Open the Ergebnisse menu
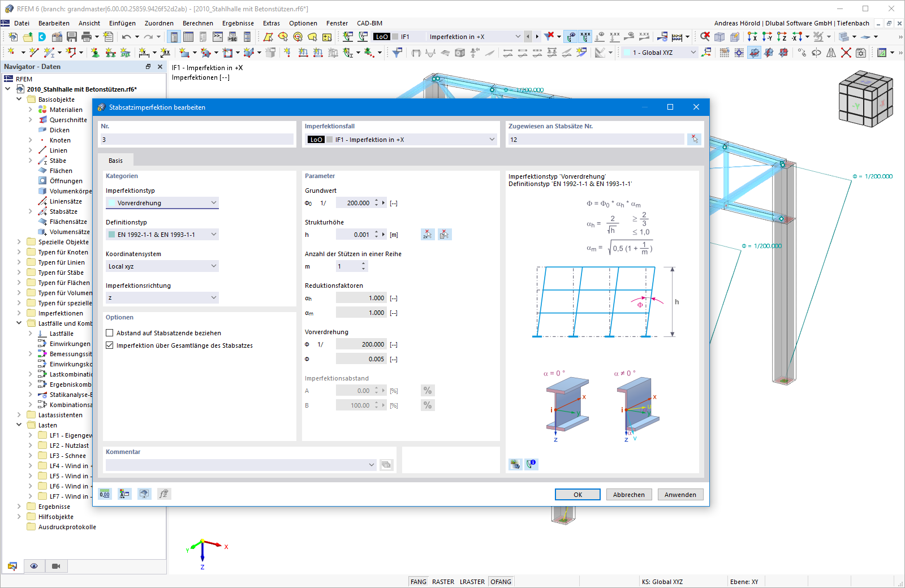 [x=238, y=23]
